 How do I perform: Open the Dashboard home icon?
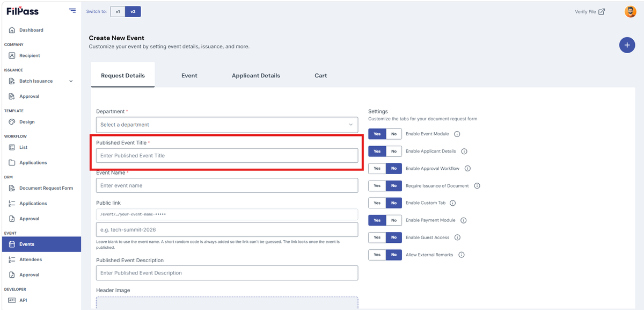[12, 30]
